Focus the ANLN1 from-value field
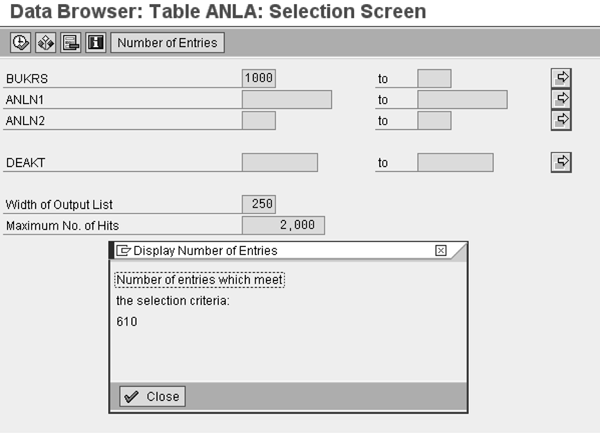This screenshot has width=600, height=433. [x=286, y=99]
